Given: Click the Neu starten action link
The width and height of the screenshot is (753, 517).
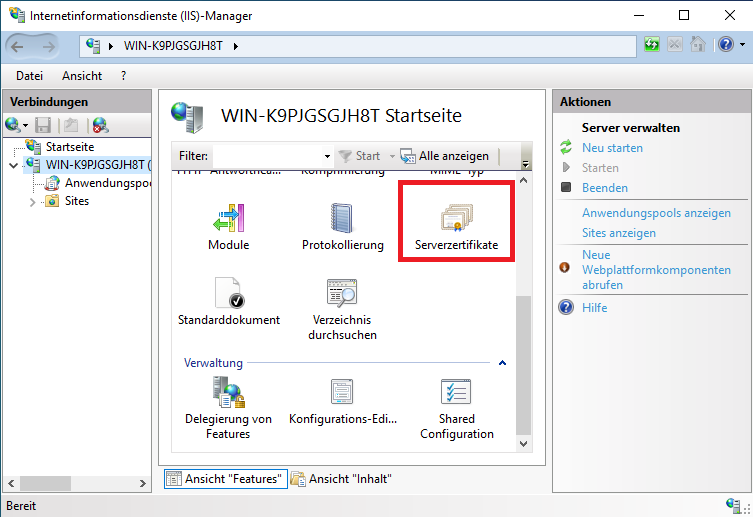Looking at the screenshot, I should click(612, 148).
